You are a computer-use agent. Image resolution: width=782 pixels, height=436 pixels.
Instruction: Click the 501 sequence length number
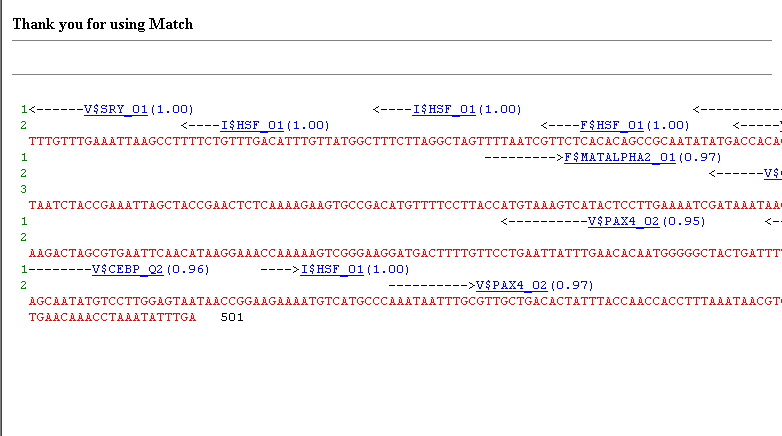click(x=232, y=317)
